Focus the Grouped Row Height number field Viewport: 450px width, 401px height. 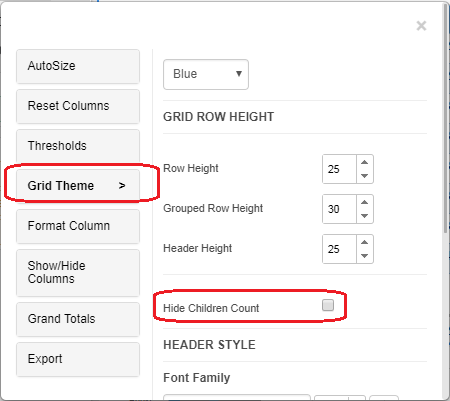tap(339, 209)
